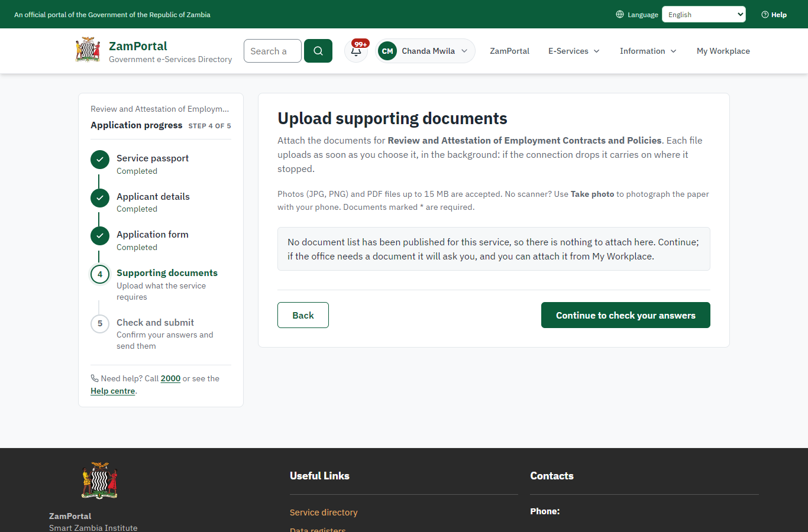
Task: Open the Help centre link
Action: point(112,391)
